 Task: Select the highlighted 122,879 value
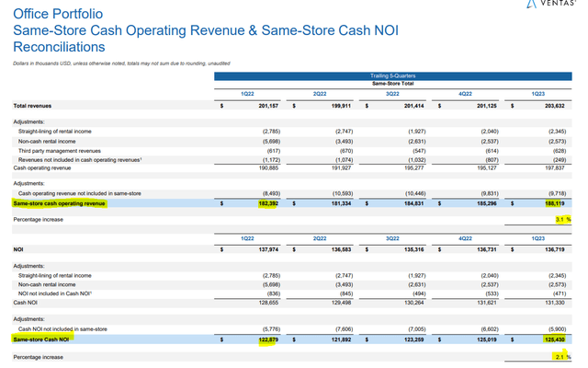click(x=269, y=340)
